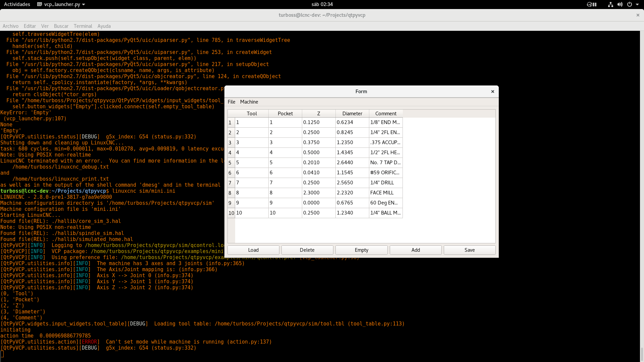Sort by the Tool column header
This screenshot has width=644, height=362.
point(252,114)
